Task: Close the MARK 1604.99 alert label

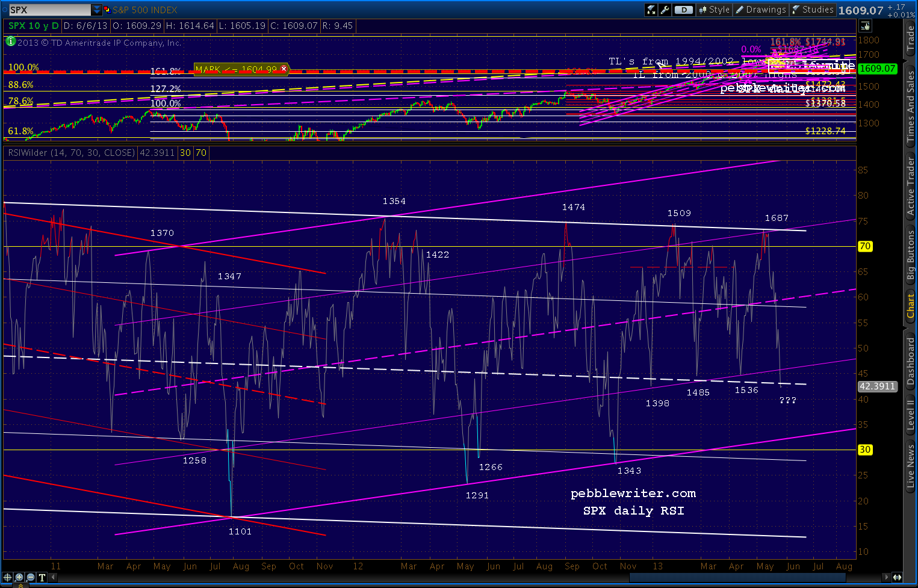Action: tap(284, 69)
